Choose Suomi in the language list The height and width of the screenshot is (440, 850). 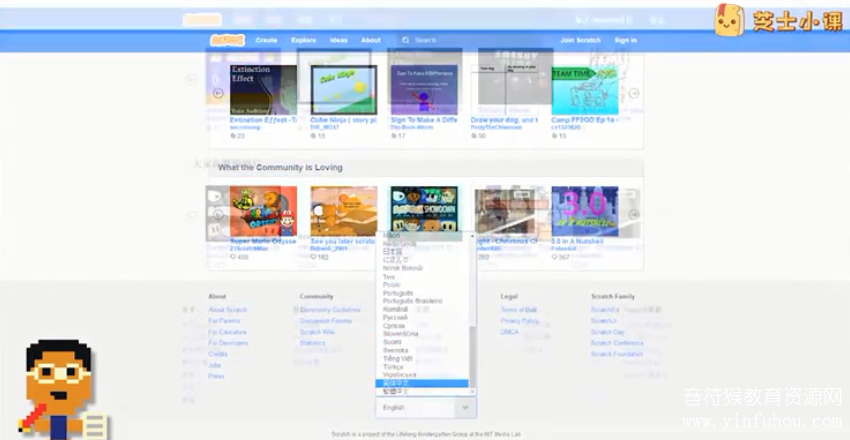422,342
